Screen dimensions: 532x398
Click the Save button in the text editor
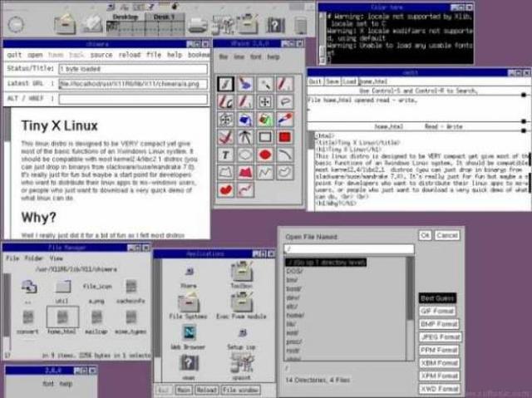(332, 81)
